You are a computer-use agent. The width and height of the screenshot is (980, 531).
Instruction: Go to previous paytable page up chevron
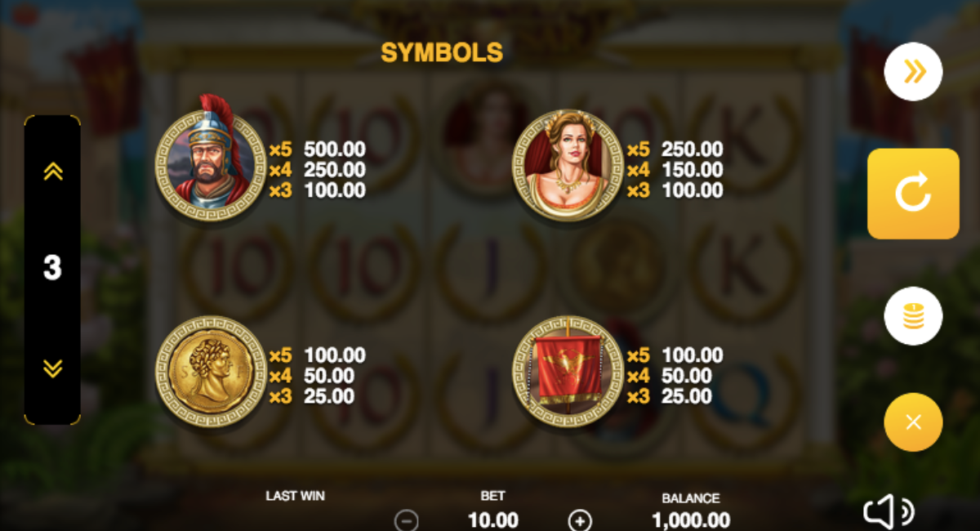click(x=53, y=171)
